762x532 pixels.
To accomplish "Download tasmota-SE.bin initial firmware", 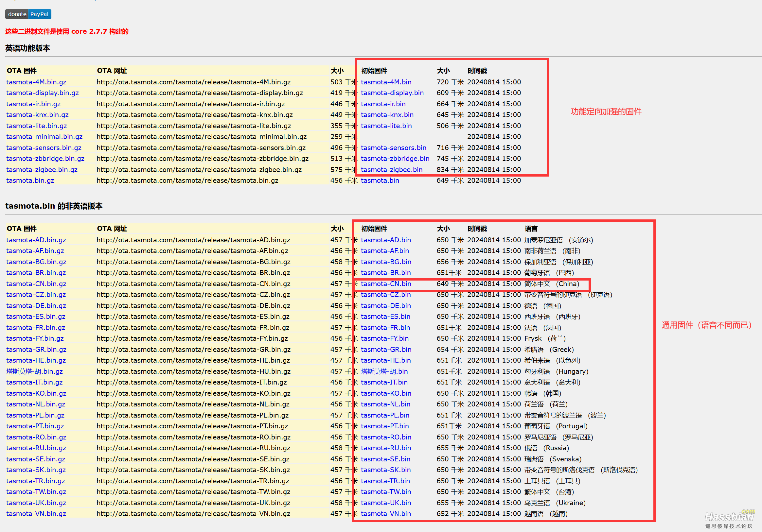I will tap(386, 459).
